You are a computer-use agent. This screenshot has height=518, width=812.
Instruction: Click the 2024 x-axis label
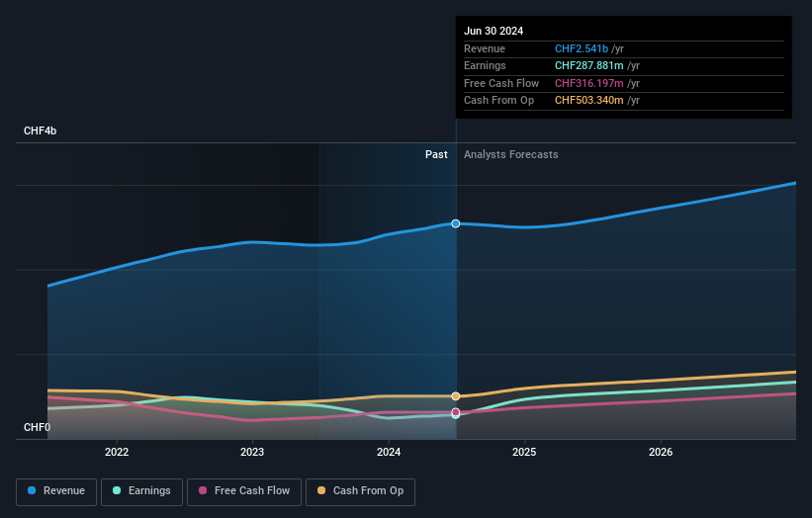pos(389,452)
